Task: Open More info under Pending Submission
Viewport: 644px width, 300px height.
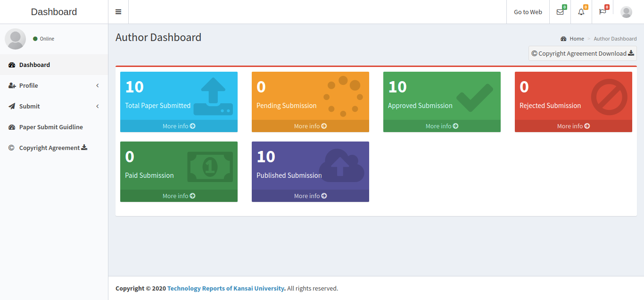Action: coord(310,126)
